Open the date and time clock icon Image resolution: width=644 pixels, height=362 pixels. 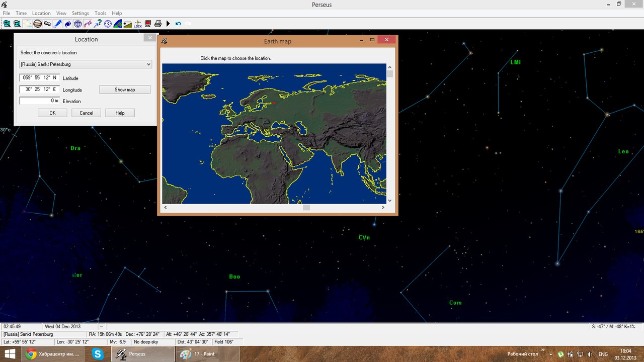coord(108,24)
